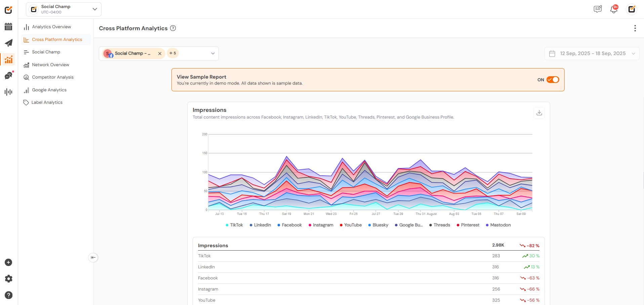644x305 pixels.
Task: Click the Aug 03 axis label on chart
Action: (x=454, y=214)
